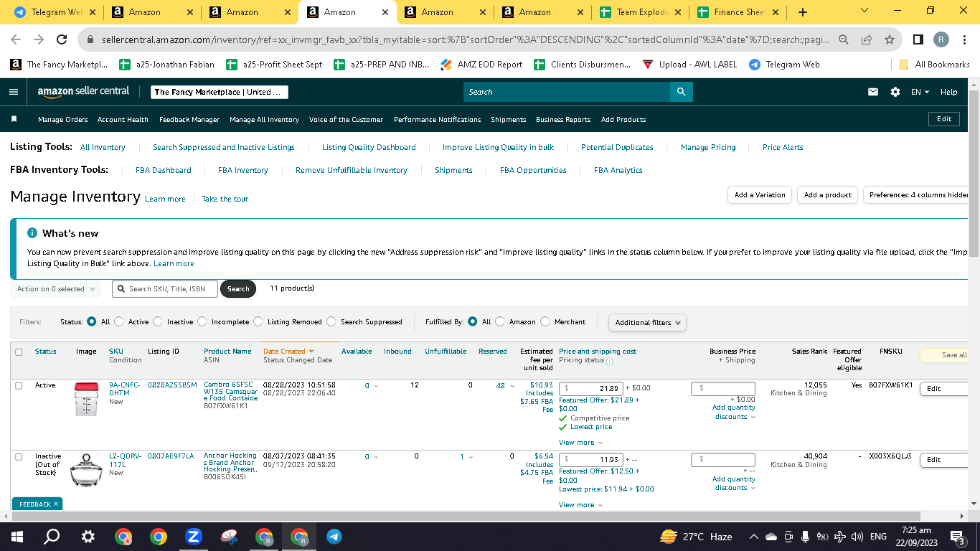Open Telegram from the taskbar
The height and width of the screenshot is (551, 980).
click(334, 537)
